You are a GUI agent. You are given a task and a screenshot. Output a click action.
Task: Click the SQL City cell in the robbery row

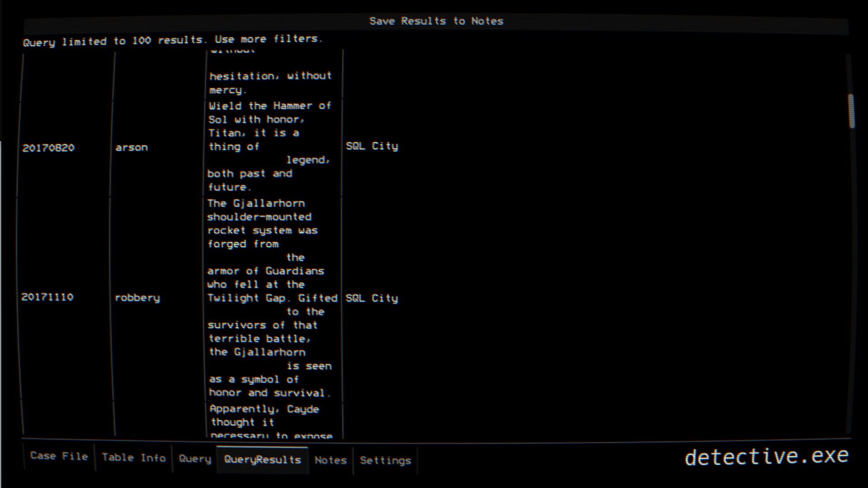[x=372, y=298]
